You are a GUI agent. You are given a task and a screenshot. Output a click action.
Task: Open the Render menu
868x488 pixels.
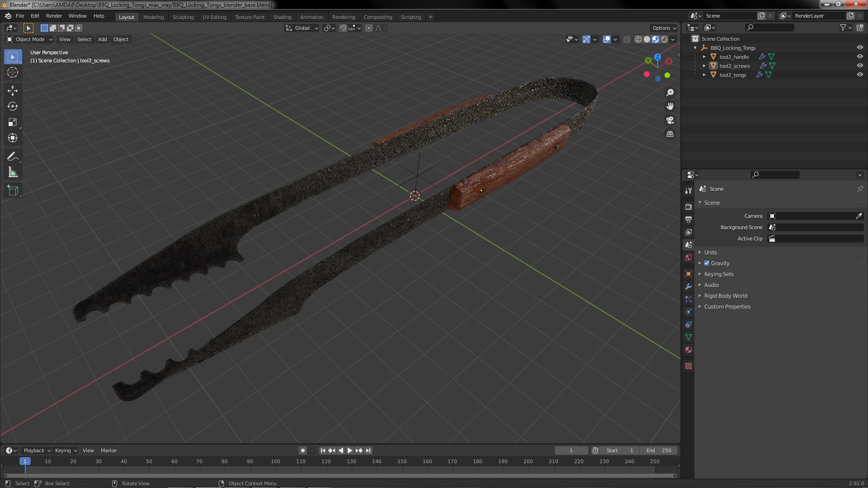coord(54,16)
